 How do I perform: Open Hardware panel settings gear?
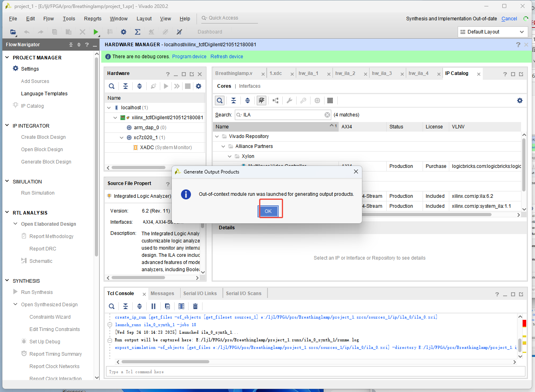pyautogui.click(x=199, y=86)
